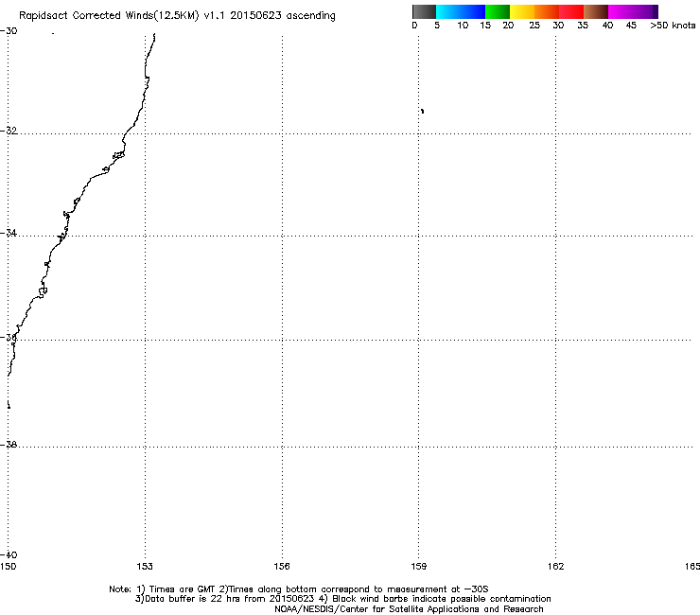This screenshot has width=700, height=615.
Task: Select the red 30-35 knots color band
Action: (571, 11)
